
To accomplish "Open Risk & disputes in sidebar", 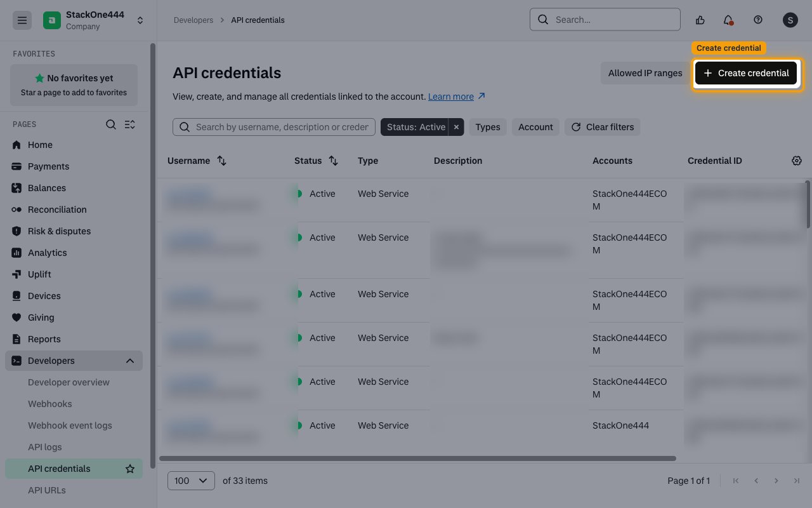I will [74, 231].
